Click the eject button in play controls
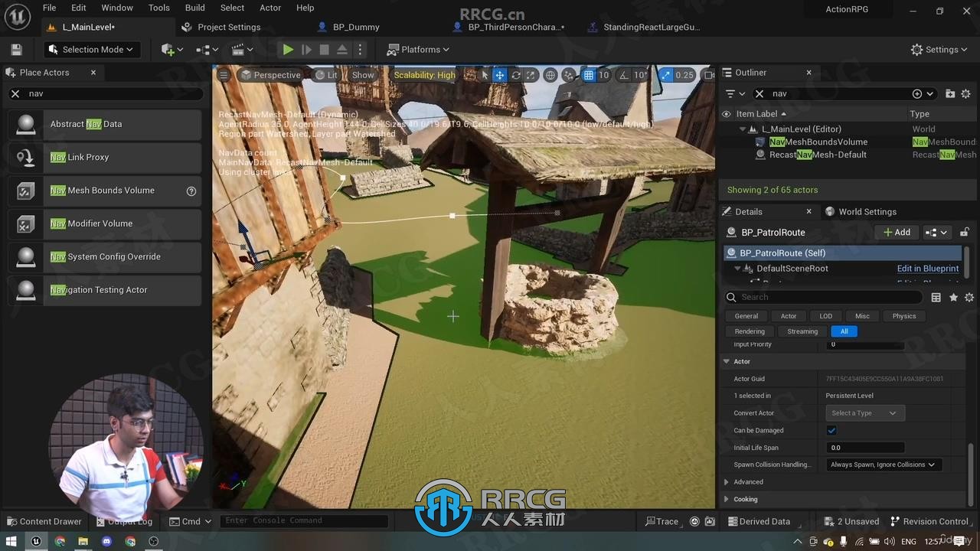Image resolution: width=980 pixels, height=551 pixels. click(342, 50)
